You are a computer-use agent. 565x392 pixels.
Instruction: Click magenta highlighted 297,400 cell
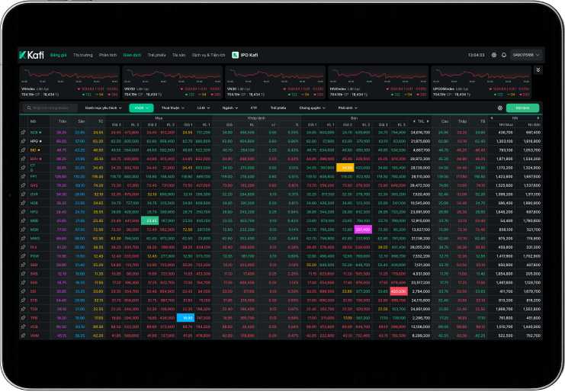click(x=363, y=230)
